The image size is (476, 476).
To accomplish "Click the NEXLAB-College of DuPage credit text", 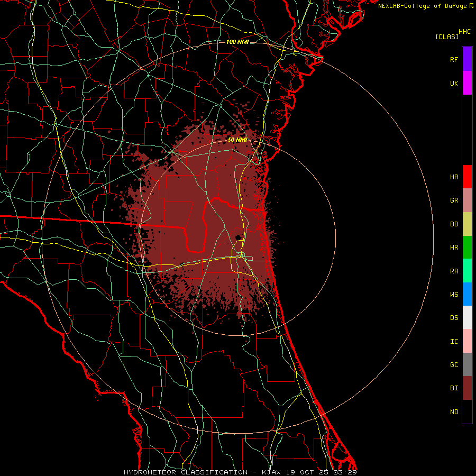I will coord(423,6).
